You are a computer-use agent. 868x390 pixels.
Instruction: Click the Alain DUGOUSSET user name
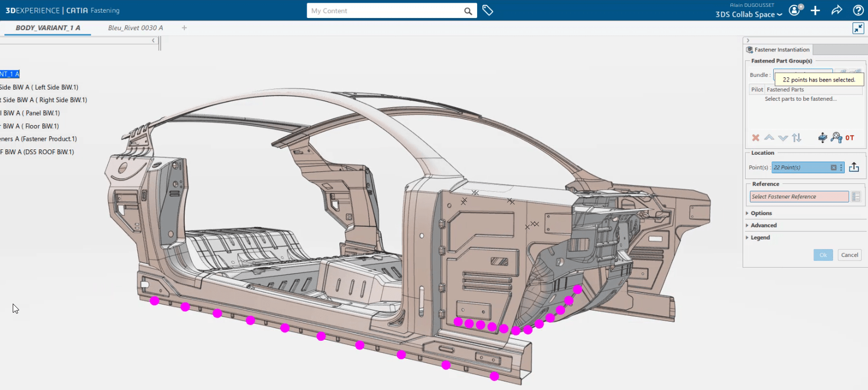pyautogui.click(x=751, y=5)
